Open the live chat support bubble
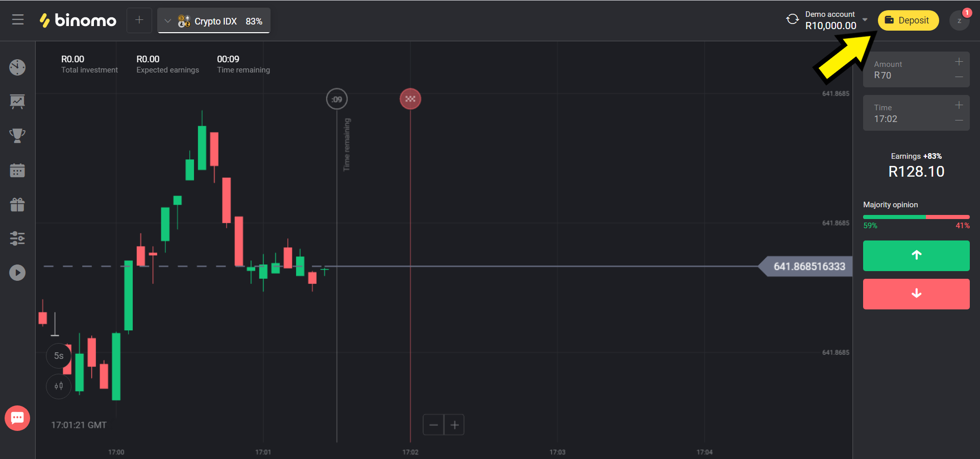Viewport: 980px width, 459px height. (17, 418)
